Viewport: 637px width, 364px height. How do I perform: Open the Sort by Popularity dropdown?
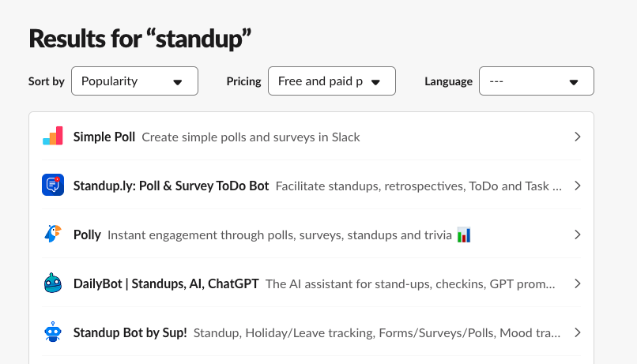(x=134, y=81)
